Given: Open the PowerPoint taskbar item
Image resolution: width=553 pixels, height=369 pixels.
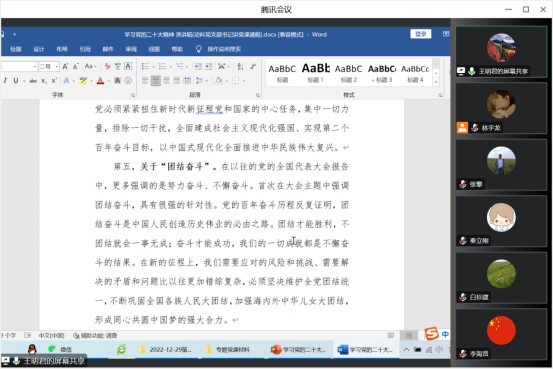Looking at the screenshot, I should pyautogui.click(x=298, y=350).
